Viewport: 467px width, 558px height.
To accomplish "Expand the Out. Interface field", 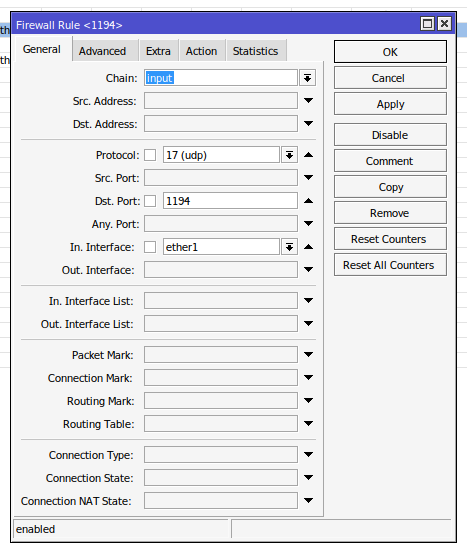I will pos(309,269).
